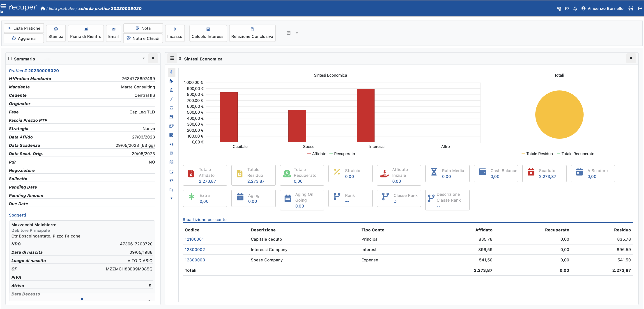Expand the Sommario panel dropdown arrow
644x309 pixels.
143,58
